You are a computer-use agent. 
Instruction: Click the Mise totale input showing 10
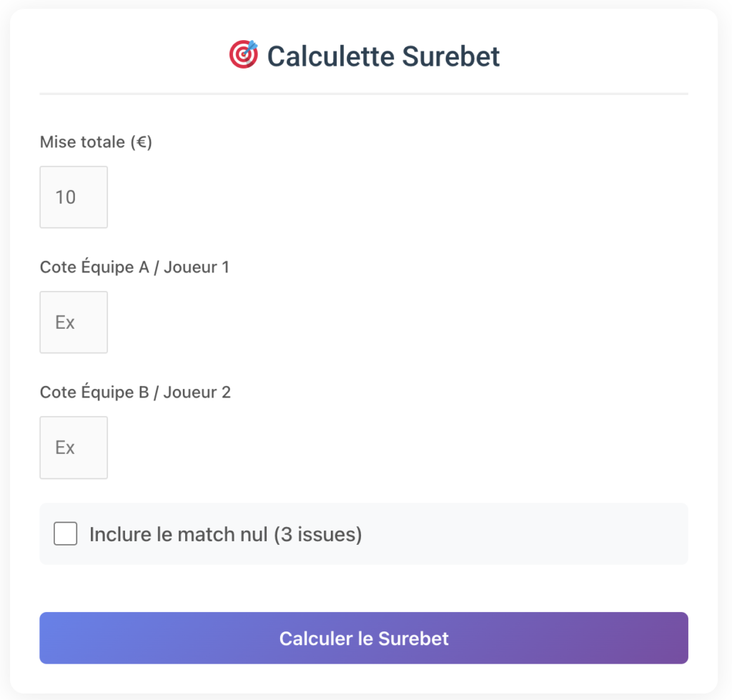click(74, 197)
